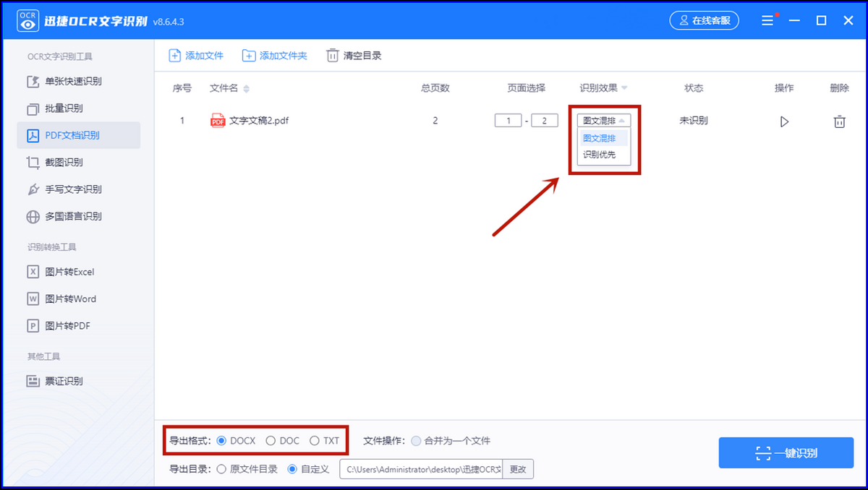
Task: Click the 图片转Excel icon
Action: click(33, 272)
